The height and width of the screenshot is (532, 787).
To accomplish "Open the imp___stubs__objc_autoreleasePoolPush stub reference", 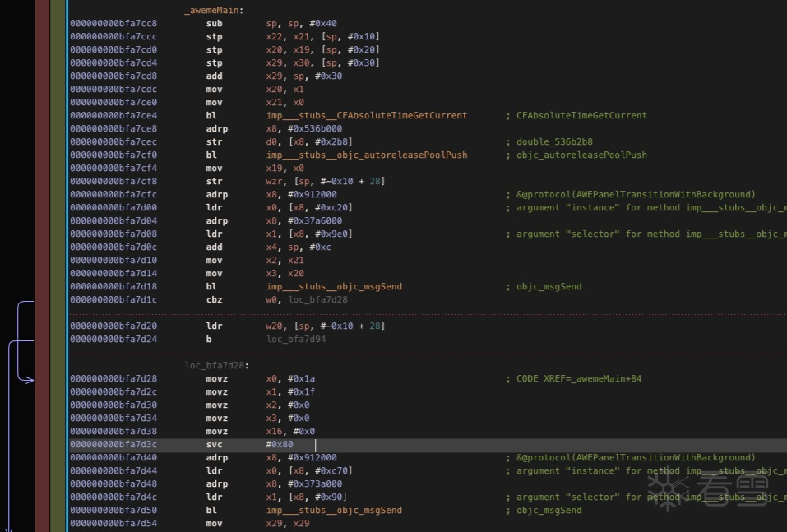I will [x=366, y=155].
